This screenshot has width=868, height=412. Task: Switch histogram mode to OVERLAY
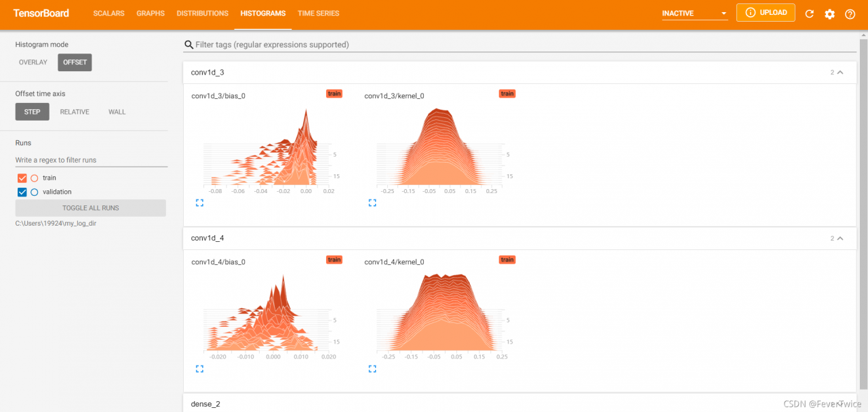(x=33, y=62)
